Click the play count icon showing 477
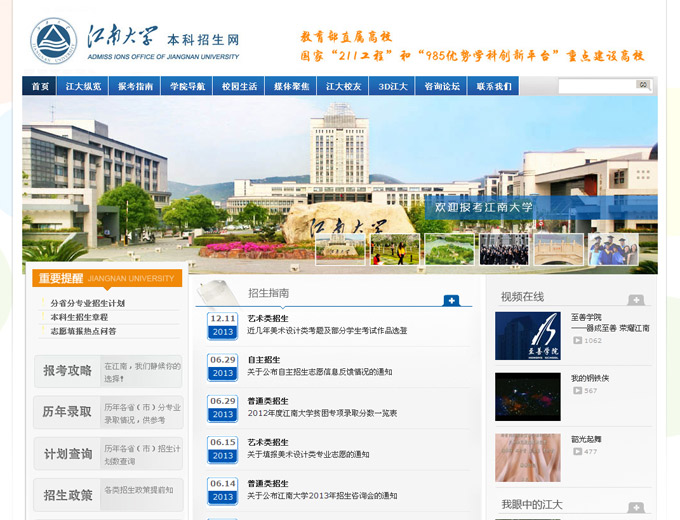The width and height of the screenshot is (680, 520). (x=578, y=451)
